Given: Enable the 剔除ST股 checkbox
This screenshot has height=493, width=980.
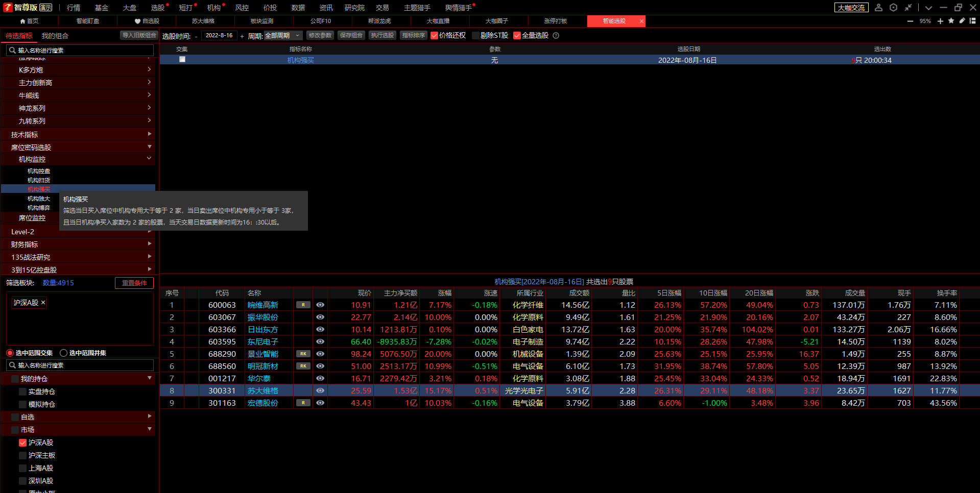Looking at the screenshot, I should click(476, 36).
